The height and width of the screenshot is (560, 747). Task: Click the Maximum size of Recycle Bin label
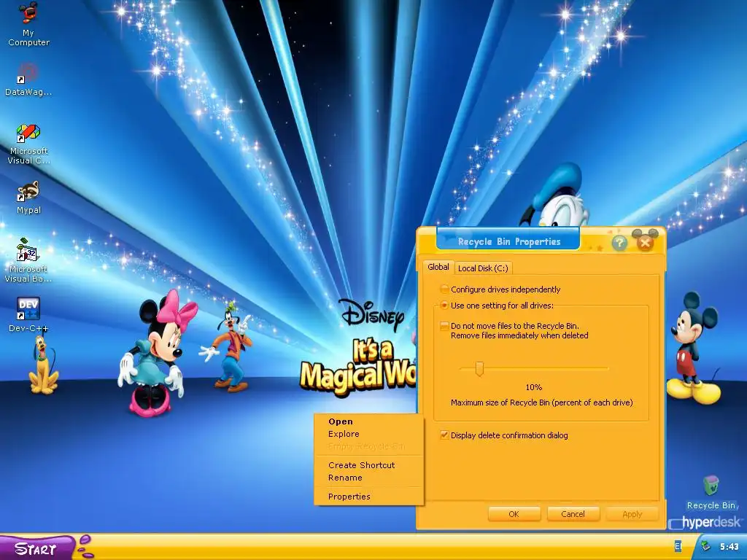point(542,402)
